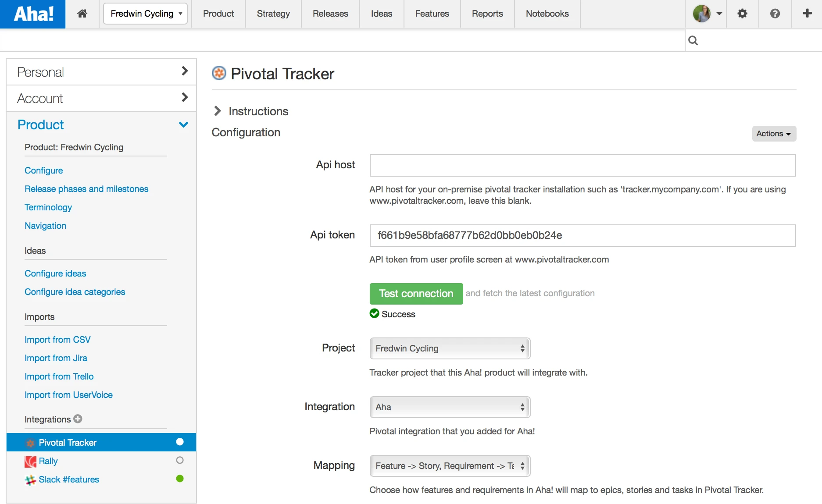Open the Notebooks menu tab
Viewport: 822px width, 504px height.
click(547, 14)
